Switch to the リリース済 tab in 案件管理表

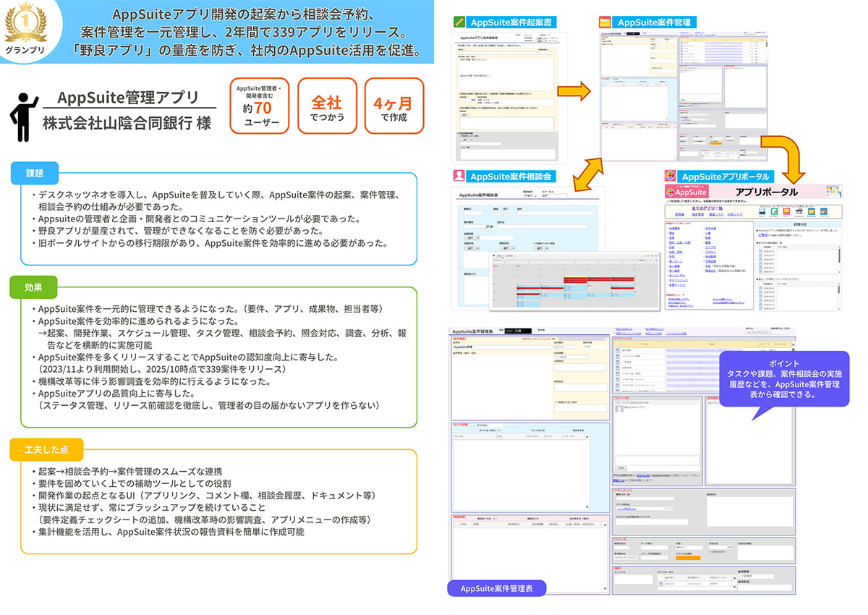pos(517,330)
